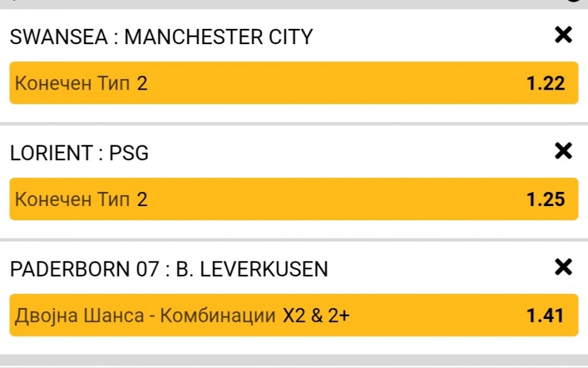Click the Двојна Шанса - Комбинации label

pos(145,316)
